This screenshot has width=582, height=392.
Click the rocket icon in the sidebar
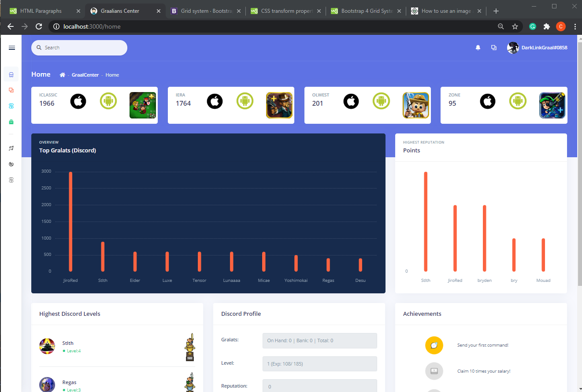click(x=11, y=148)
